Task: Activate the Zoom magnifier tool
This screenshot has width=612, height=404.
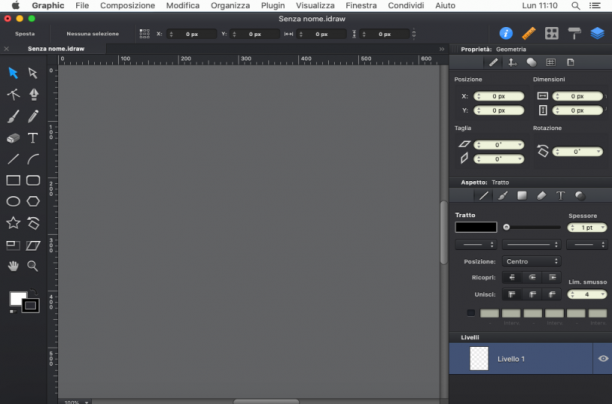Action: coord(33,266)
